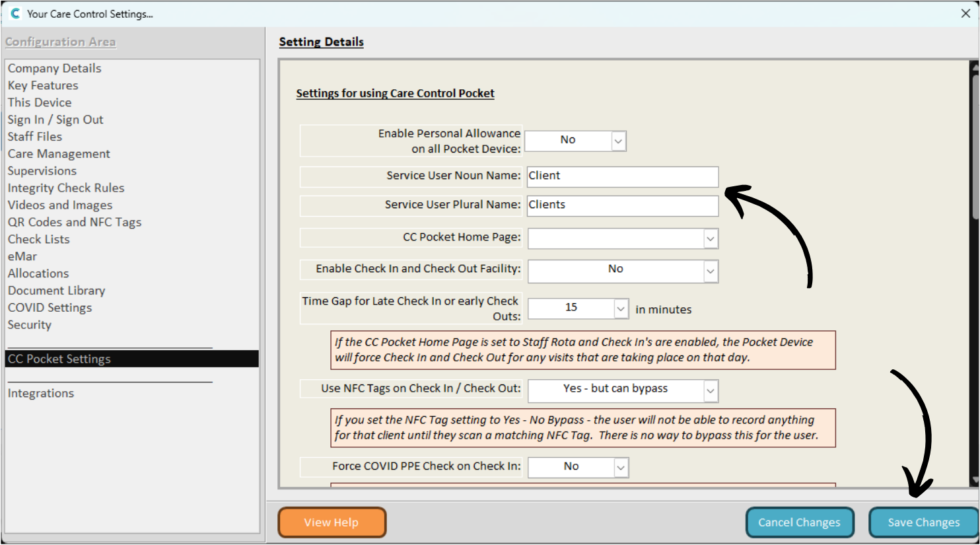The width and height of the screenshot is (980, 545).
Task: Open Company Details configuration
Action: click(x=55, y=68)
